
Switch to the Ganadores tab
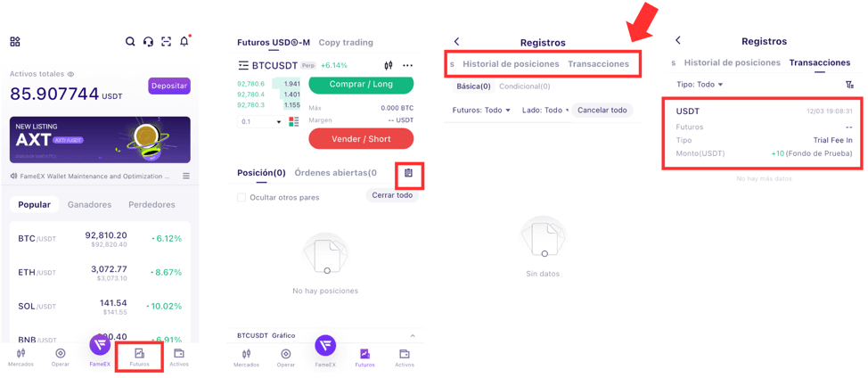coord(89,204)
